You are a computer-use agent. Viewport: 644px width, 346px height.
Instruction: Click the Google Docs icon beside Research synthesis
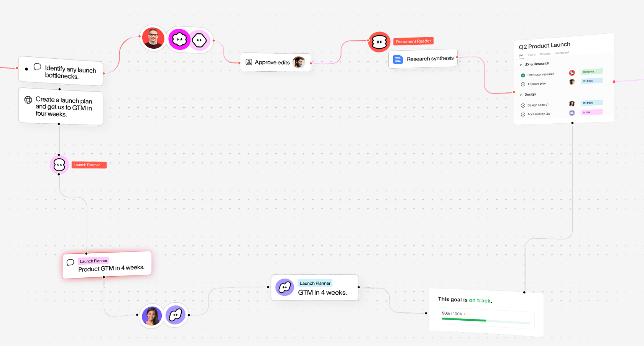pyautogui.click(x=398, y=60)
